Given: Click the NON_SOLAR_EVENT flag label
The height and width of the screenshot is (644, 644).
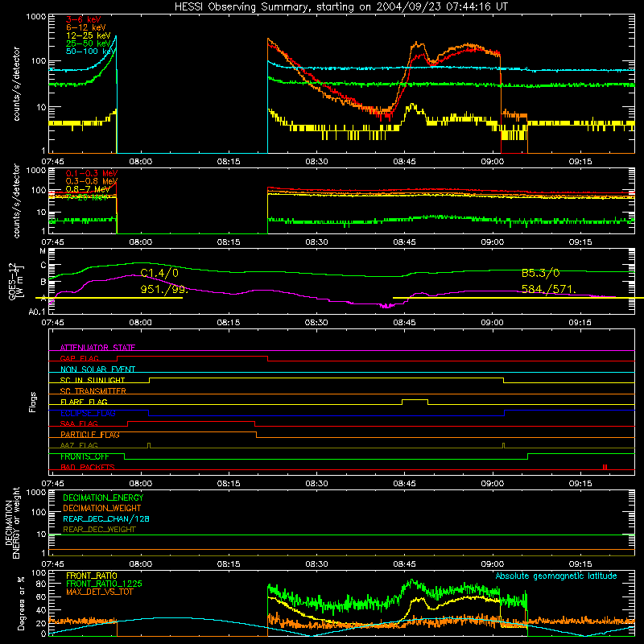Looking at the screenshot, I should pos(97,369).
